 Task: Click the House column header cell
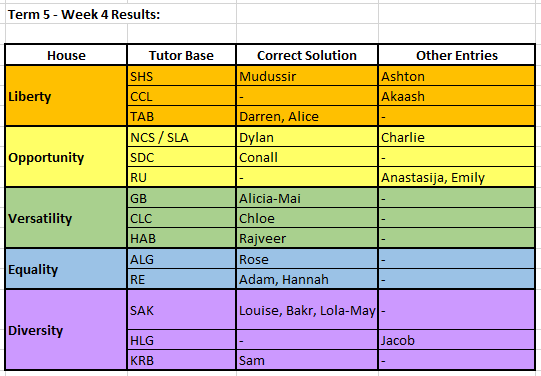66,55
